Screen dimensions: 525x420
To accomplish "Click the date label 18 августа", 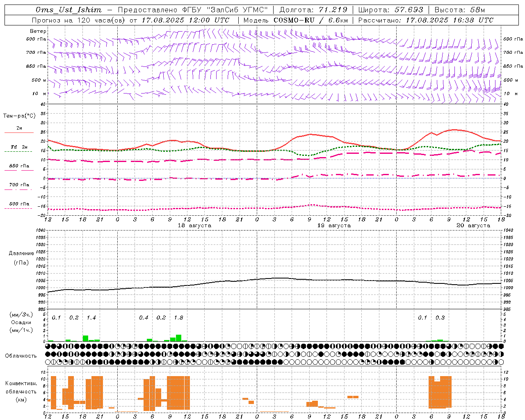I will tap(194, 226).
